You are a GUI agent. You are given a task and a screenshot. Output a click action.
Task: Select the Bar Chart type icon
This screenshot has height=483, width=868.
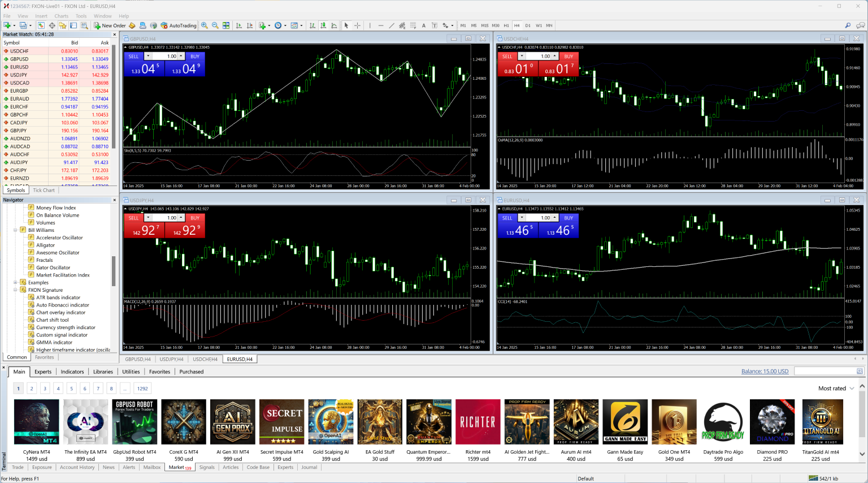313,25
